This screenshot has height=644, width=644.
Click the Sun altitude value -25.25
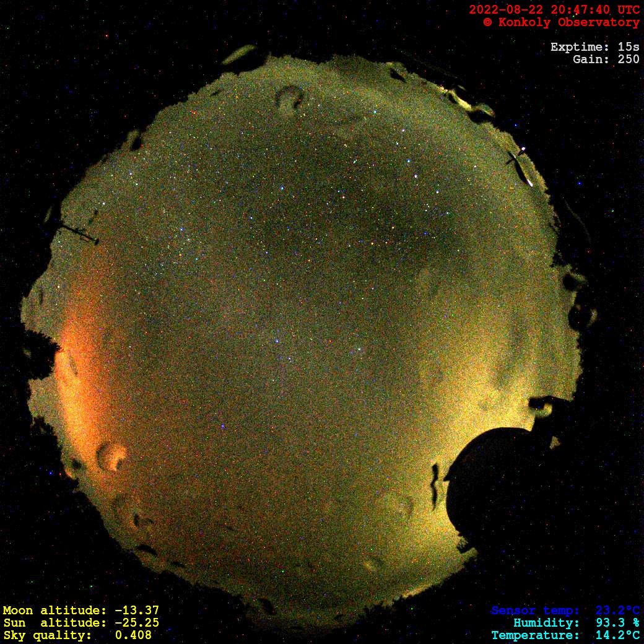[x=137, y=623]
